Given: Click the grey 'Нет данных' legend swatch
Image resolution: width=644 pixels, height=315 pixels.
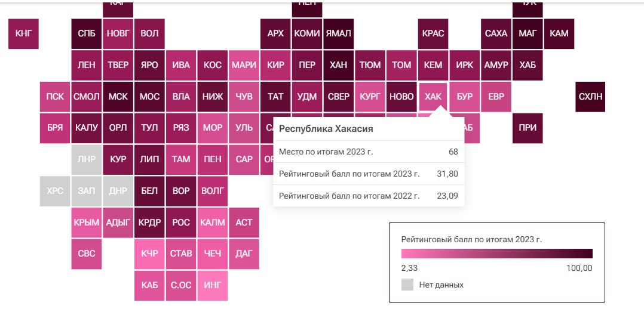Looking at the screenshot, I should coord(407,285).
